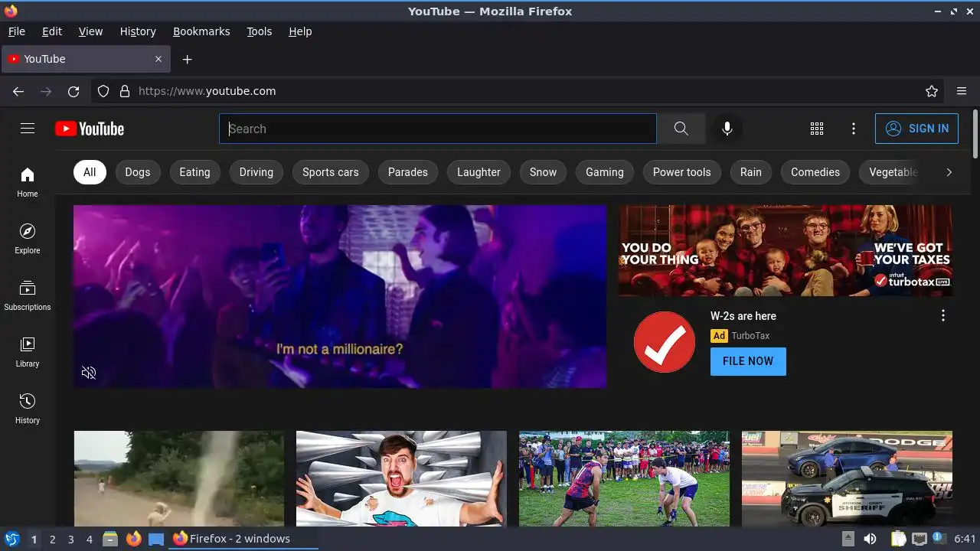Image resolution: width=980 pixels, height=551 pixels.
Task: Filter by Driving chip
Action: pos(256,172)
